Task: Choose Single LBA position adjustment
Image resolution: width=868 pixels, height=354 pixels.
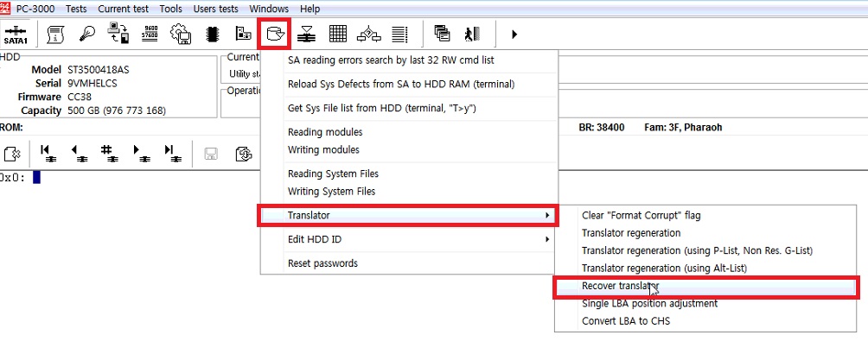Action: click(x=705, y=303)
